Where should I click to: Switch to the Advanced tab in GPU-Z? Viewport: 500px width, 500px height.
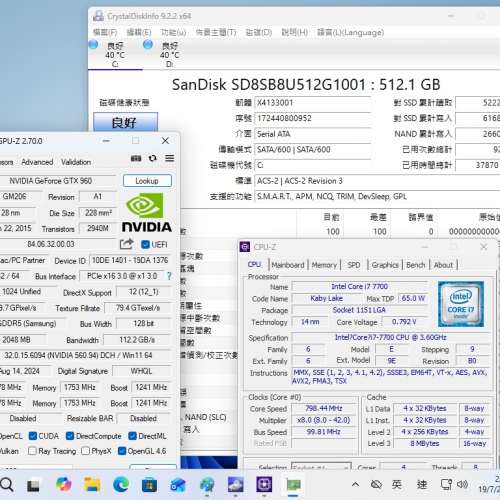point(37,162)
